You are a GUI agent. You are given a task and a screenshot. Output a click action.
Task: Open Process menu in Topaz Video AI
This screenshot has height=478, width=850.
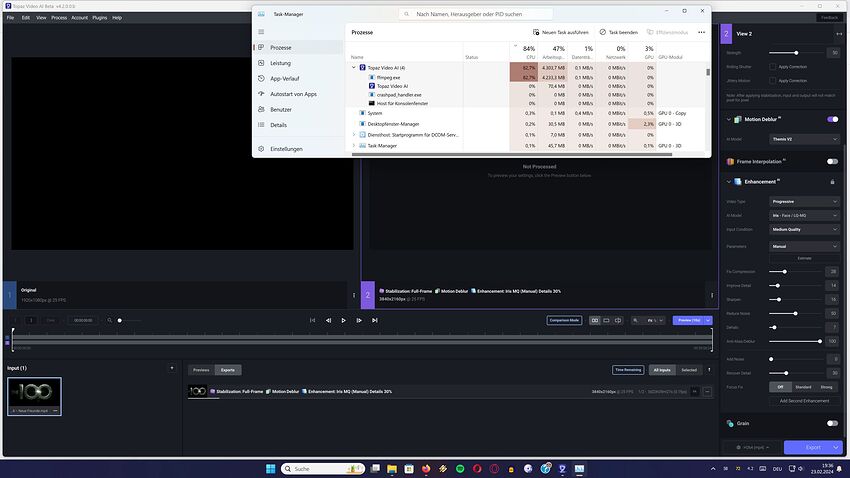click(59, 18)
